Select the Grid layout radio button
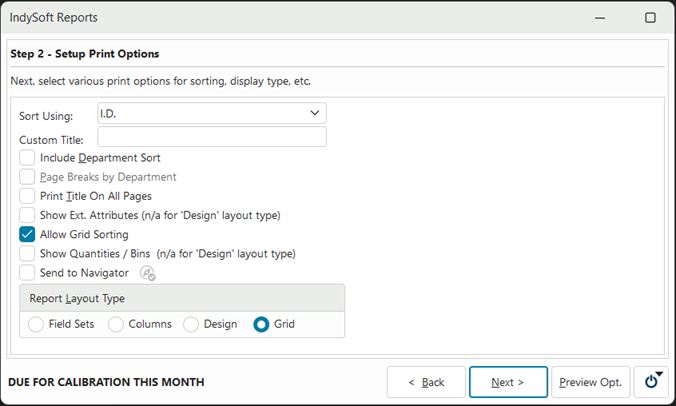Image resolution: width=676 pixels, height=406 pixels. [x=261, y=324]
